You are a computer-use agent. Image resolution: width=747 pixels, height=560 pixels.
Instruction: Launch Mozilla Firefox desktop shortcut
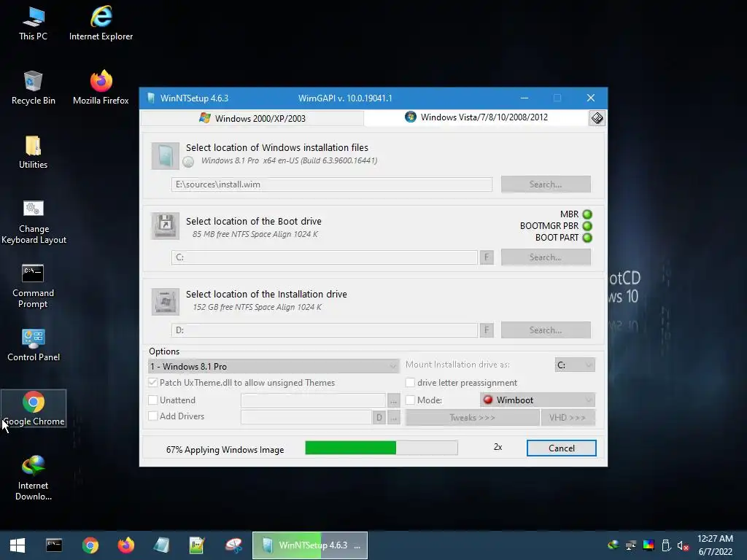coord(101,87)
